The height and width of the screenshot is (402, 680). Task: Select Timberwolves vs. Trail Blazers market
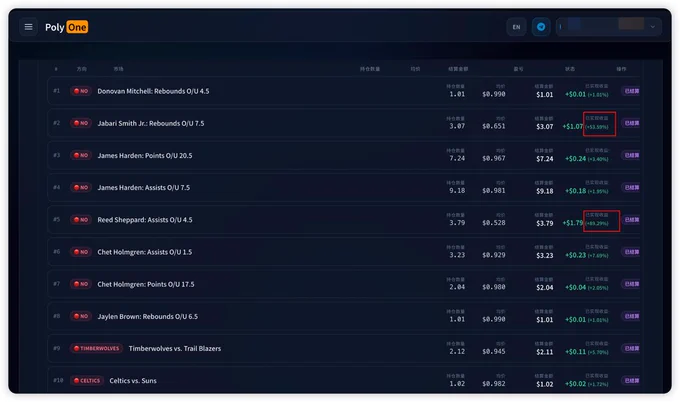[x=175, y=348]
